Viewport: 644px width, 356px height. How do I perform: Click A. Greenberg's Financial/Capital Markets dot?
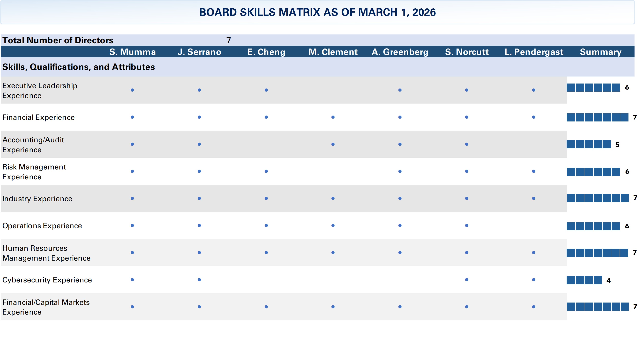point(400,307)
